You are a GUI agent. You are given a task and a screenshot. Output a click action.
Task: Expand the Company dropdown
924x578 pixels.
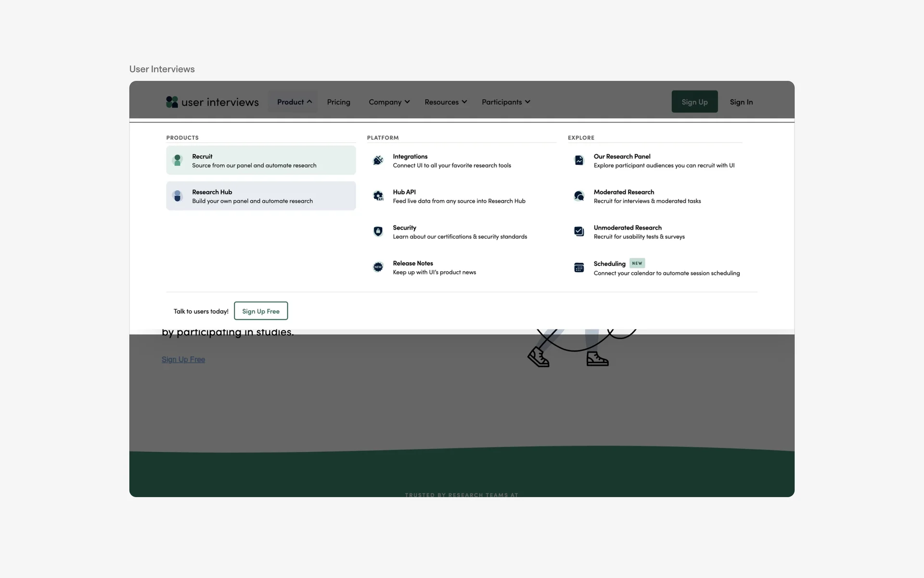407,102
